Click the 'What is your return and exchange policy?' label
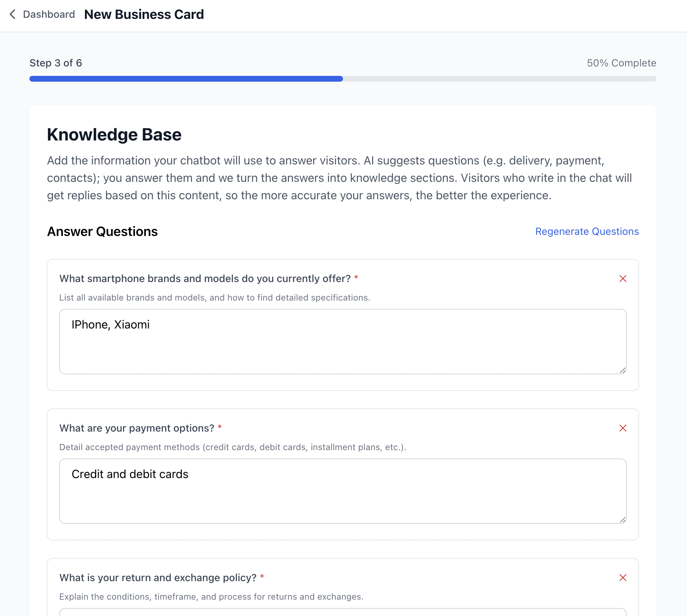 158,578
